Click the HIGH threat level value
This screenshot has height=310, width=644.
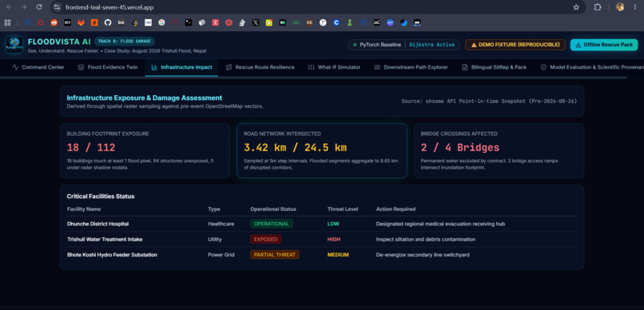click(334, 239)
